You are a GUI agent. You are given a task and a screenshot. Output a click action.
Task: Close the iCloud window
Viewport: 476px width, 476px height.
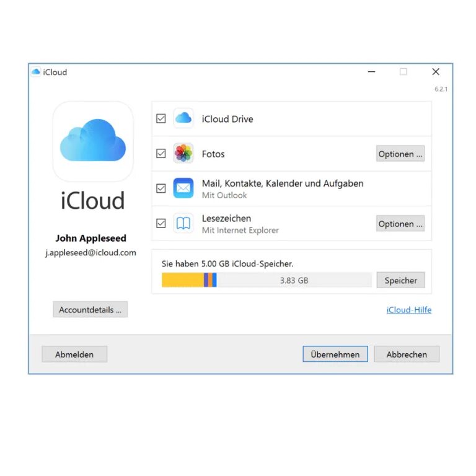pos(436,72)
